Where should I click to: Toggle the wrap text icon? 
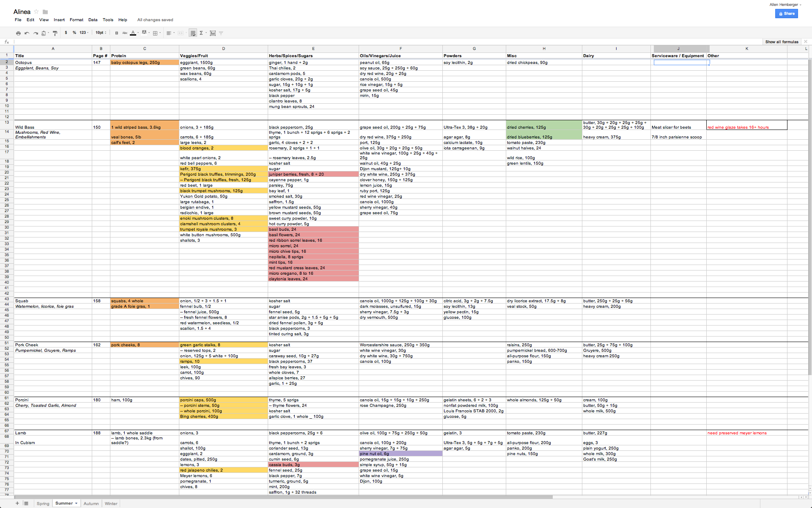coord(193,33)
